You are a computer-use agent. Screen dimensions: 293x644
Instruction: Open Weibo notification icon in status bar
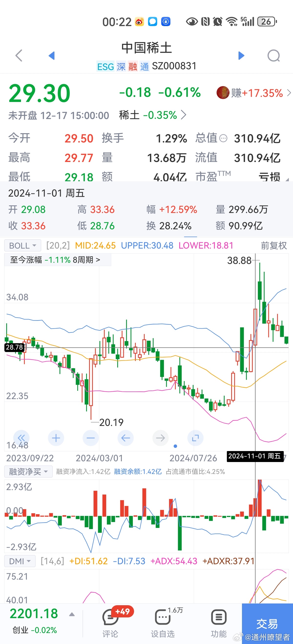(x=139, y=22)
